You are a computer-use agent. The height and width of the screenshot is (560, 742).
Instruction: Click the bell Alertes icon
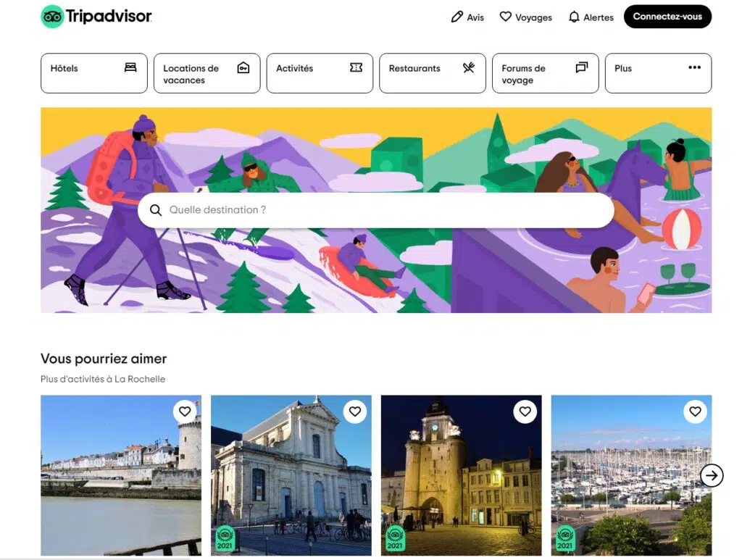pos(574,17)
